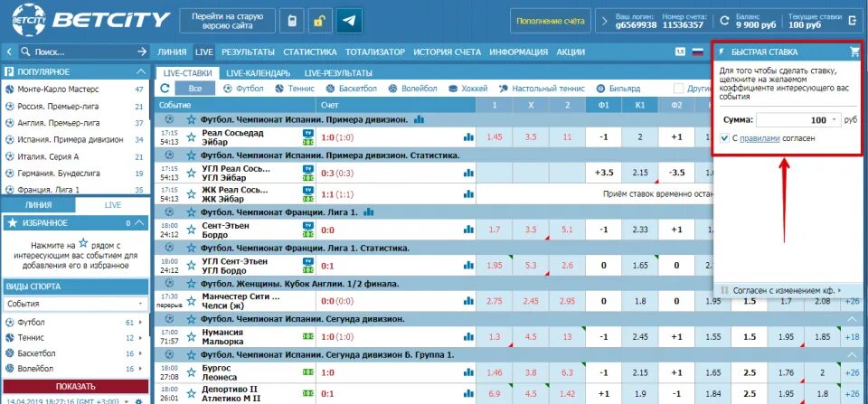Screen dimensions: 868x404
Task: Star the Бургос – Леонеса match
Action: click(x=191, y=371)
